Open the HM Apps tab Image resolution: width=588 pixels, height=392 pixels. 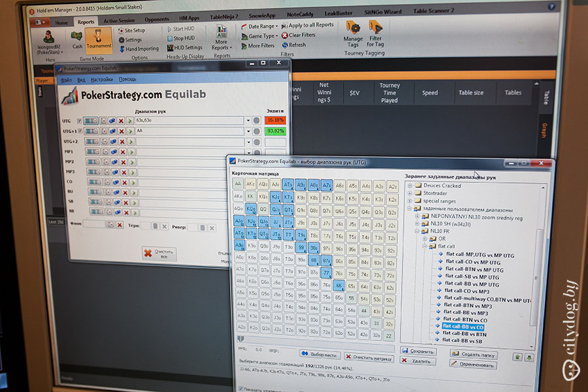[189, 18]
